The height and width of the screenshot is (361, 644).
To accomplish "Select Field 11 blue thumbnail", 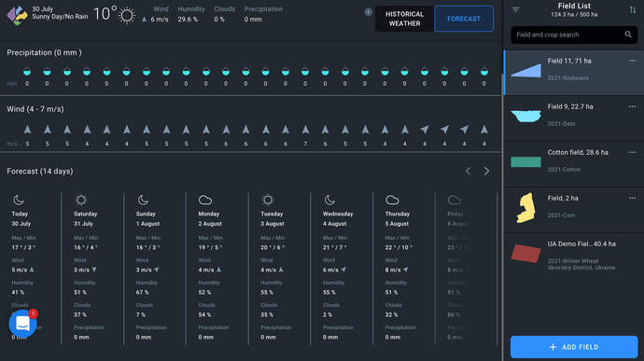I will tap(526, 71).
